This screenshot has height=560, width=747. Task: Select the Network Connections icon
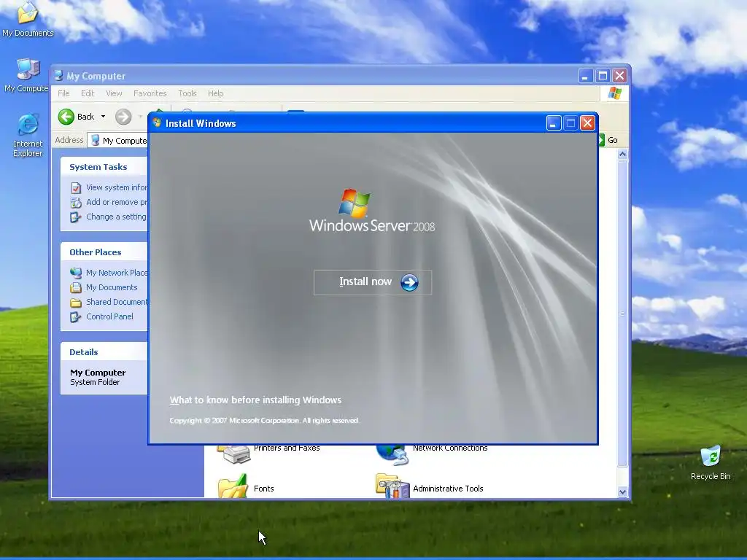pos(392,454)
